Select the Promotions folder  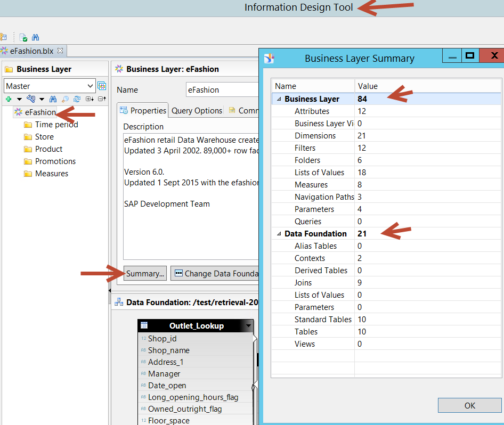(55, 161)
